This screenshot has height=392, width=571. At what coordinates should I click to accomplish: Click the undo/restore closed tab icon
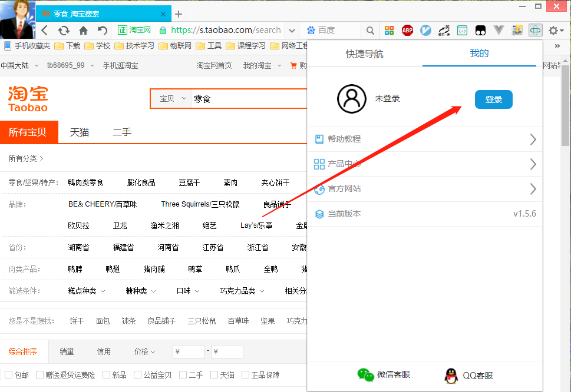point(103,30)
